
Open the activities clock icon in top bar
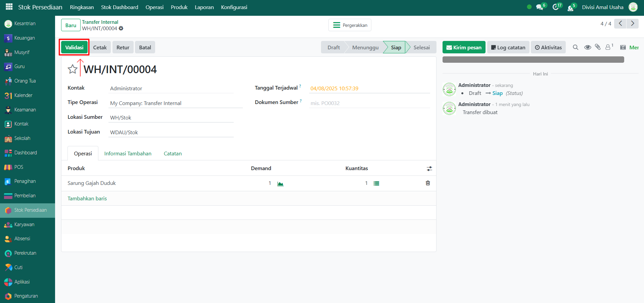click(x=556, y=7)
